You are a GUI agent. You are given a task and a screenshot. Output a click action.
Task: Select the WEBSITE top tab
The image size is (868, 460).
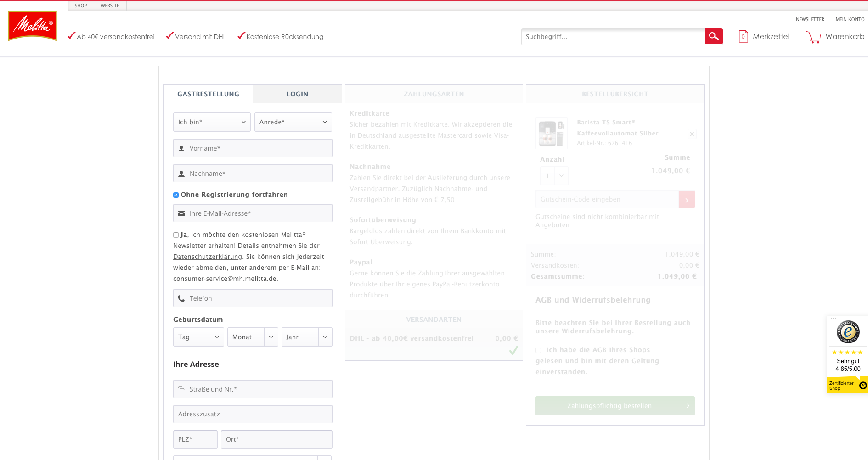[x=110, y=6]
